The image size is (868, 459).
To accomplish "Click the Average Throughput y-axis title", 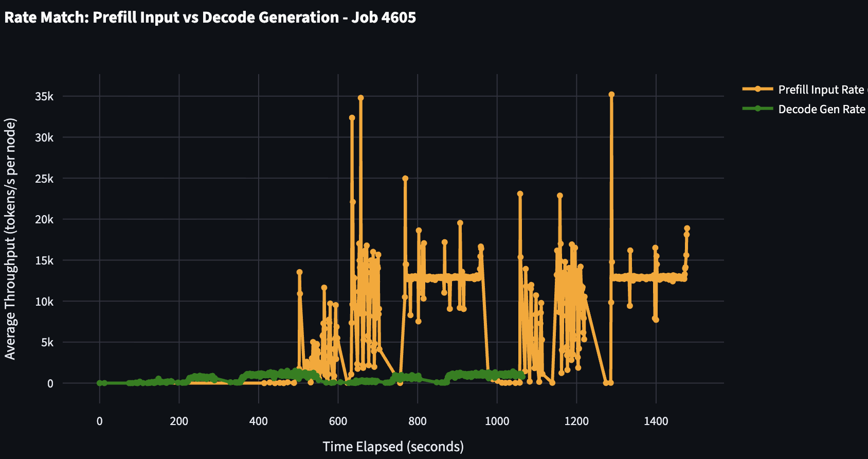I will pyautogui.click(x=10, y=239).
